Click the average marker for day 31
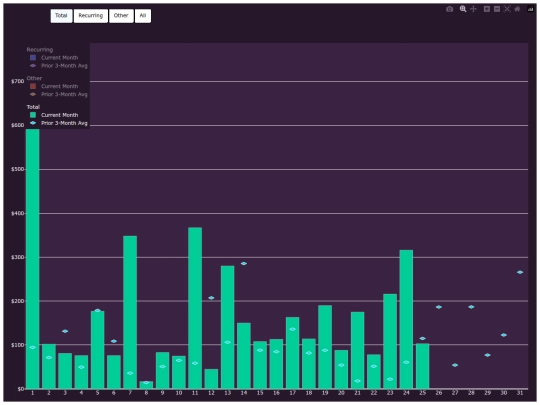This screenshot has width=540, height=405. click(520, 272)
